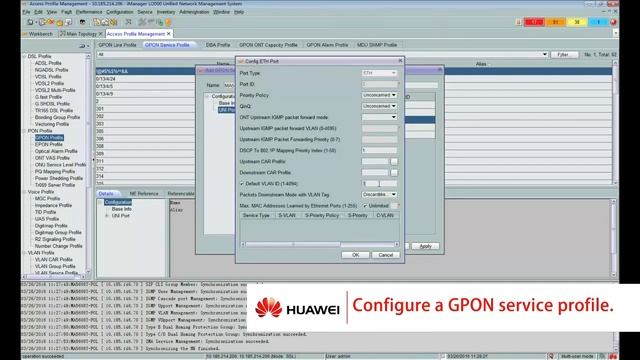
Task: Click the S-VLAN column header
Action: point(287,215)
